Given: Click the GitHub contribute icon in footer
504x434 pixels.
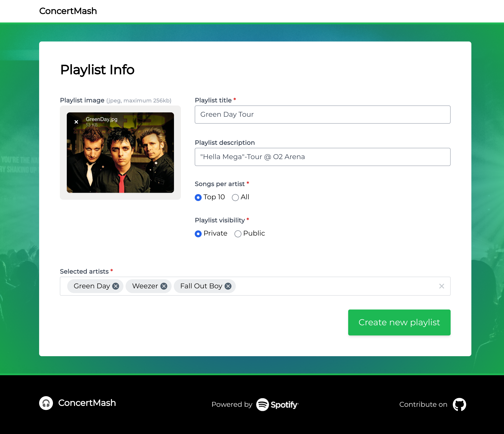Looking at the screenshot, I should click(x=459, y=404).
